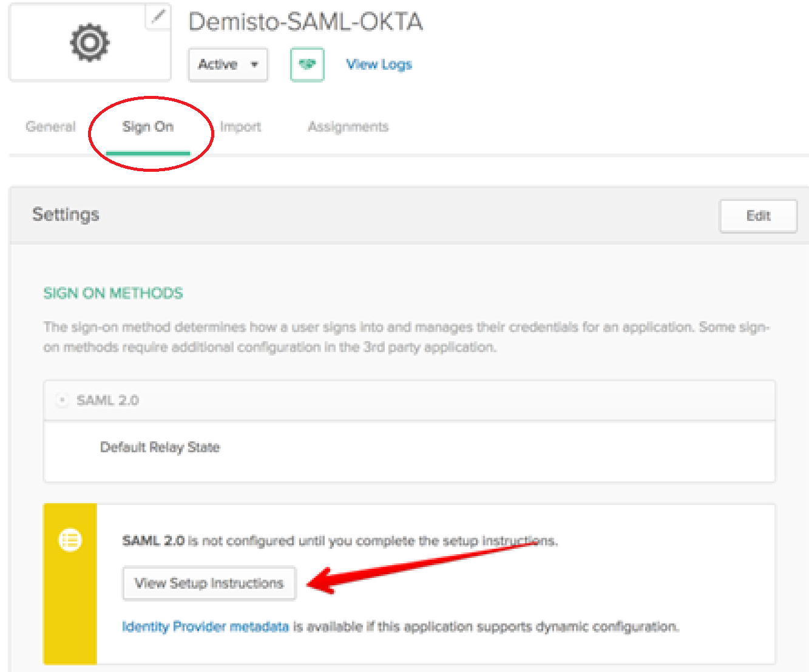The image size is (809, 672).
Task: Click the yellow list icon in notice
Action: [70, 540]
